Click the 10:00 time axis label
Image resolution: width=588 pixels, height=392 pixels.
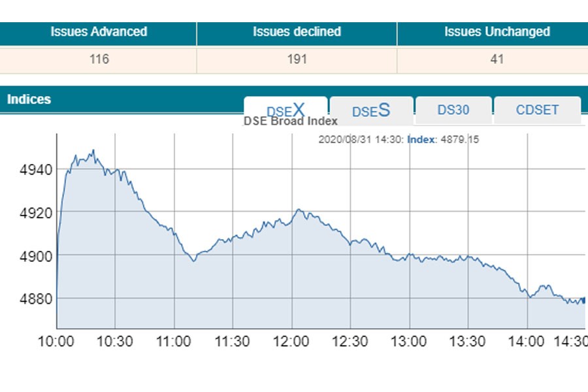(x=56, y=341)
